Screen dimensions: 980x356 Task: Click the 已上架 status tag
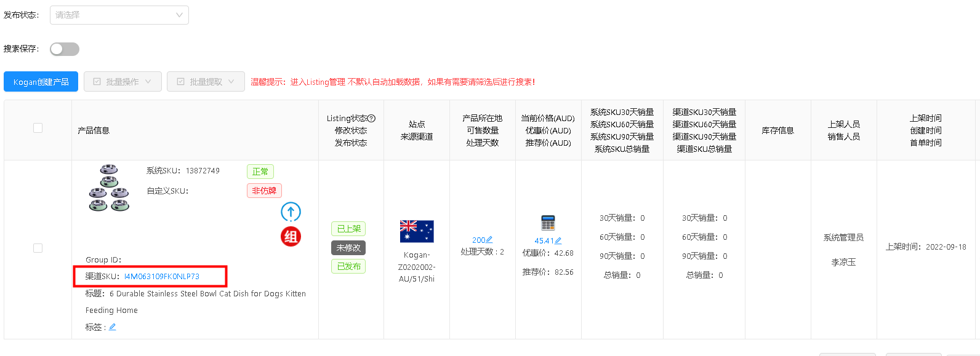click(348, 229)
